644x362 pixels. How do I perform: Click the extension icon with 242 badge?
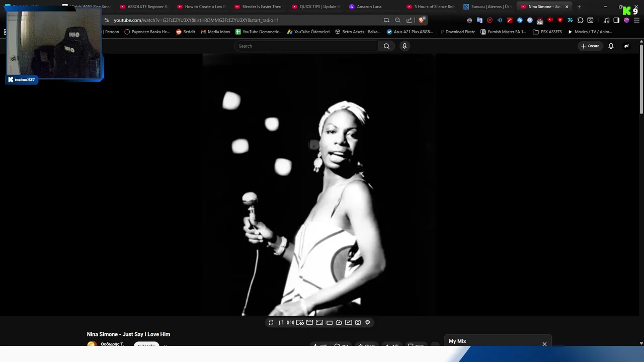540,21
